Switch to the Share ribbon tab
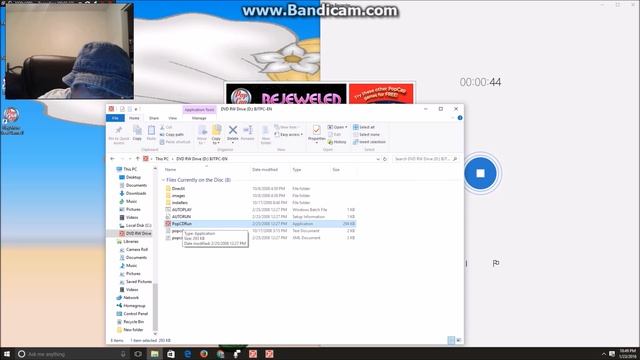The image size is (640, 360). click(x=154, y=118)
